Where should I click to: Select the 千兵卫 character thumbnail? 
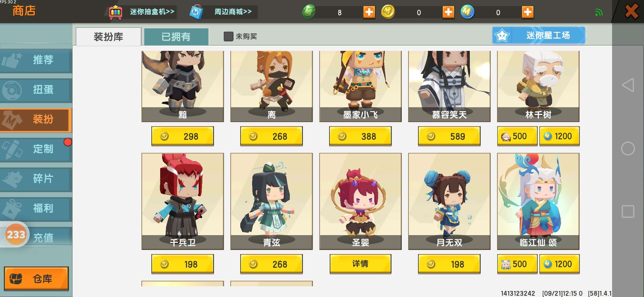tap(182, 201)
